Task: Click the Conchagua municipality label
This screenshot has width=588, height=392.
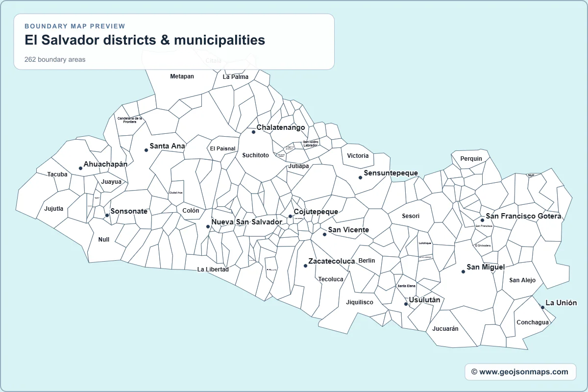Action: point(533,322)
